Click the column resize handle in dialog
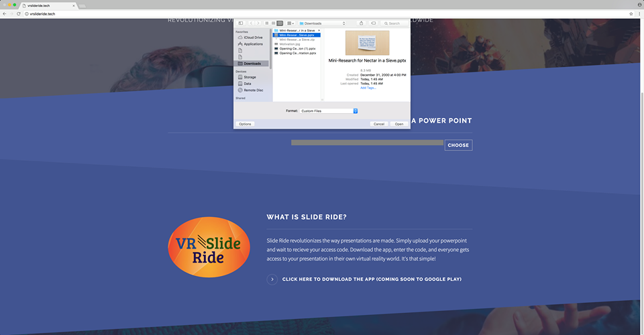The width and height of the screenshot is (644, 335). (x=323, y=100)
